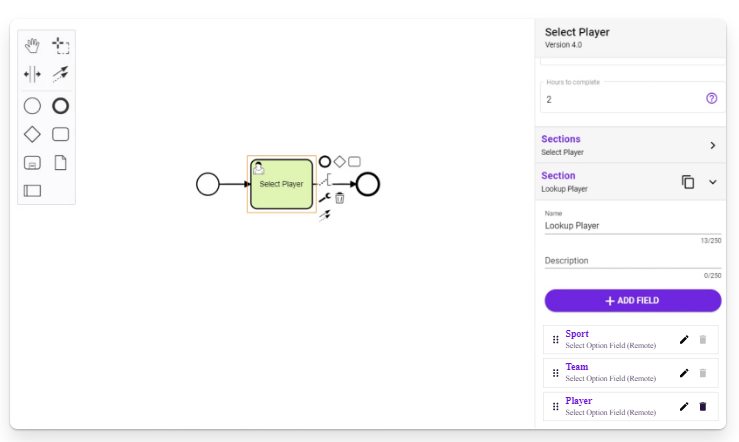Click the Name field containing Lookup Player

pos(632,226)
